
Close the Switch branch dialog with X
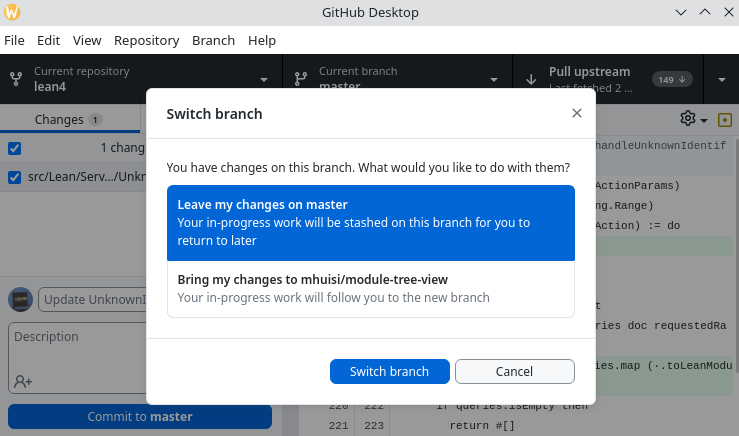pos(576,114)
